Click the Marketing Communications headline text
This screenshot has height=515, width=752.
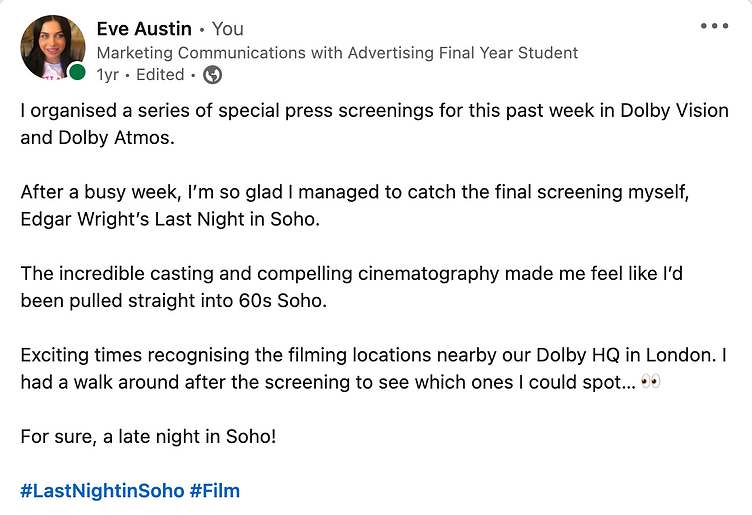337,53
